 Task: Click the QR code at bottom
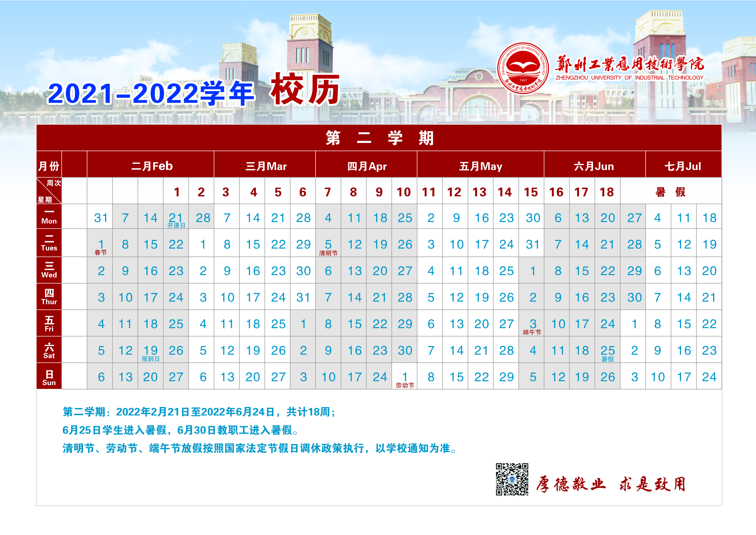click(x=512, y=479)
